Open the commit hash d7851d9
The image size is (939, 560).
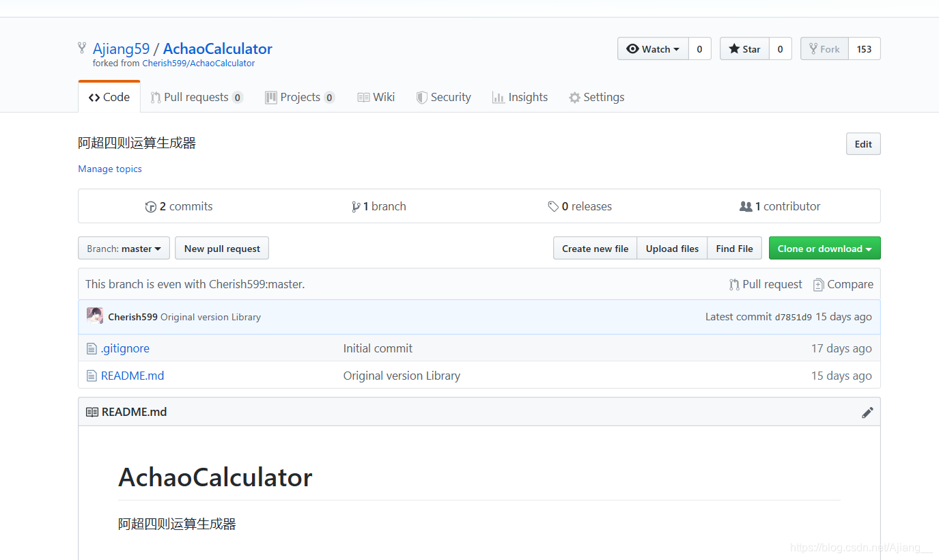[x=793, y=317]
